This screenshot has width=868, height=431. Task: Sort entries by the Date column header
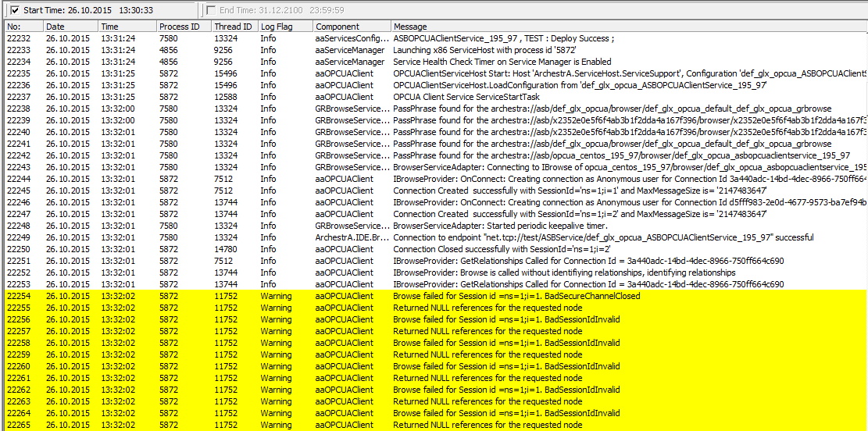[x=70, y=27]
